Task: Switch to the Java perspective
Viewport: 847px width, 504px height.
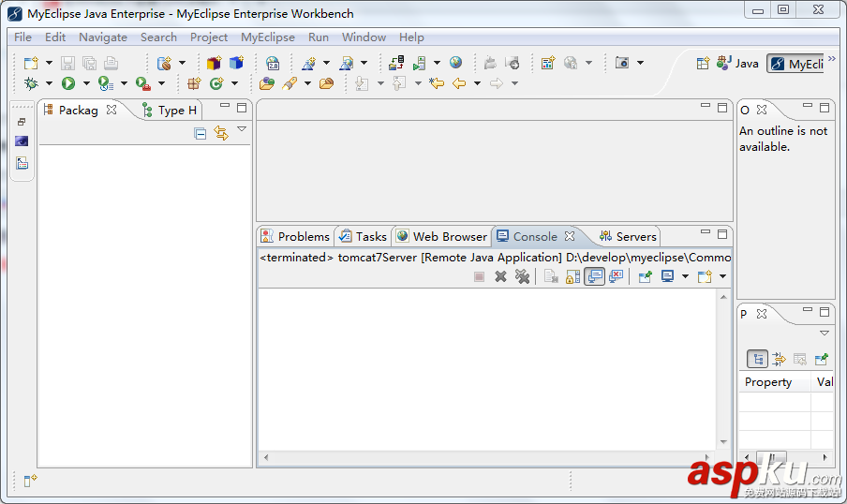Action: (738, 64)
